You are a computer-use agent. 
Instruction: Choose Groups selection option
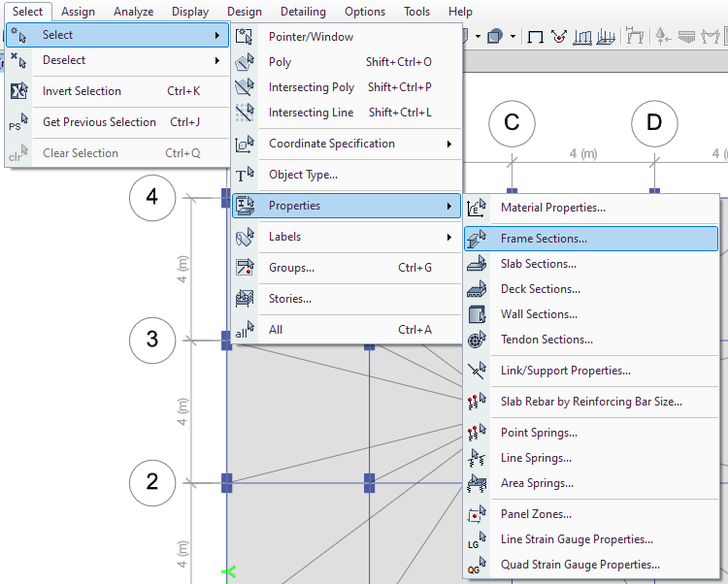291,268
